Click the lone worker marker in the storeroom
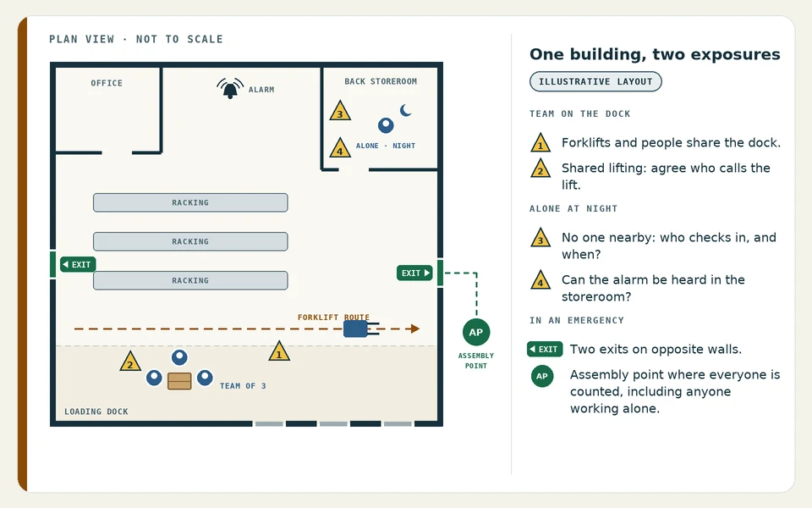The width and height of the screenshot is (812, 508). 386,125
